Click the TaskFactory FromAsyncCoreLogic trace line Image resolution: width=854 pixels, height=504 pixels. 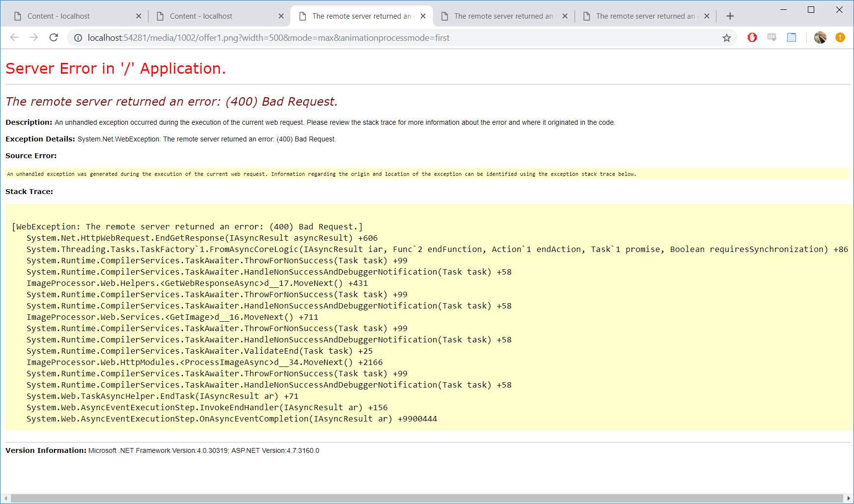coord(437,250)
